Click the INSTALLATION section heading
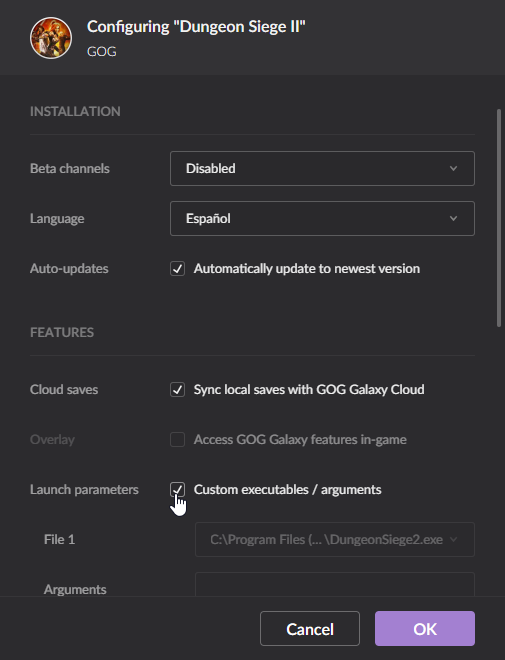 coord(75,112)
